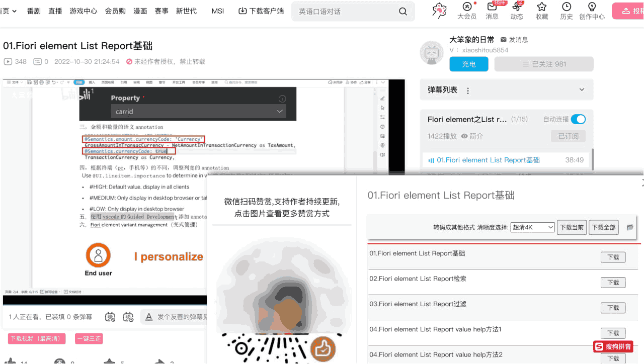Open 会员购 nav item

[x=115, y=11]
